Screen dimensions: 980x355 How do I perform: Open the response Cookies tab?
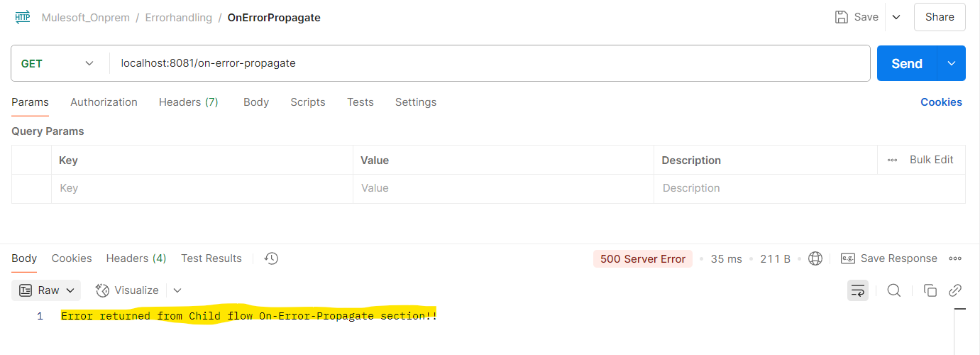(72, 258)
